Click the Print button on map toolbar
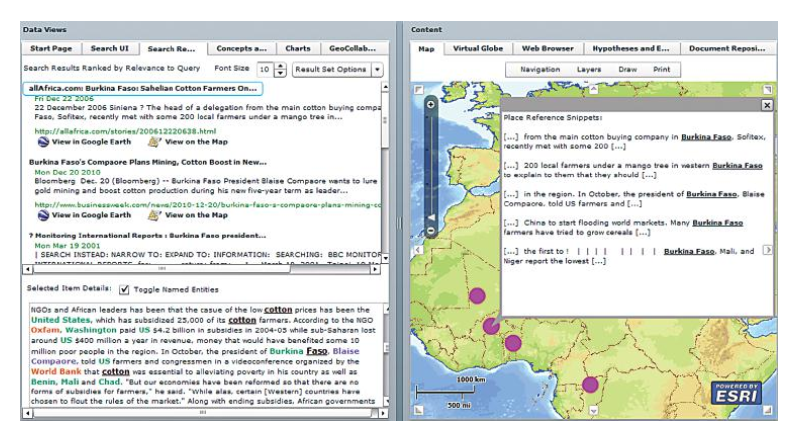Image resolution: width=791 pixels, height=435 pixels. pos(662,70)
